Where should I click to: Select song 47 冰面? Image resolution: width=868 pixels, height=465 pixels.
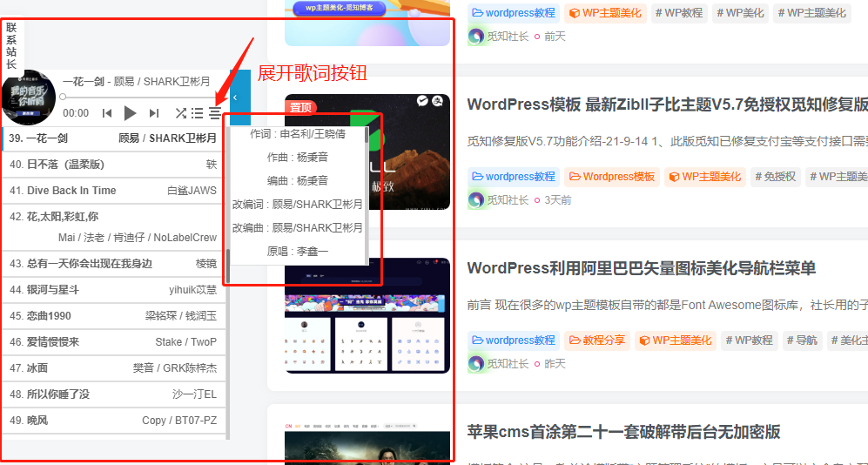113,368
